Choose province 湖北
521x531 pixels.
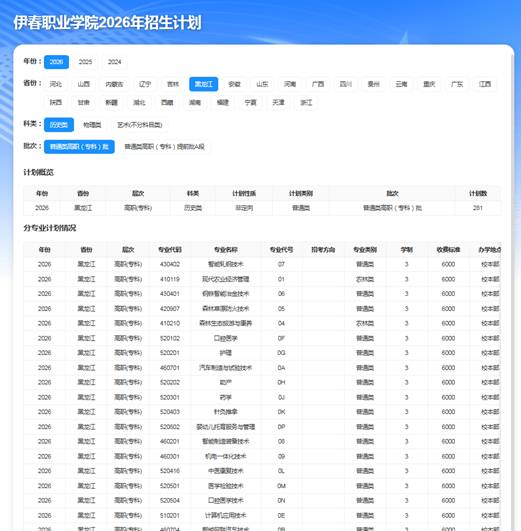click(139, 102)
